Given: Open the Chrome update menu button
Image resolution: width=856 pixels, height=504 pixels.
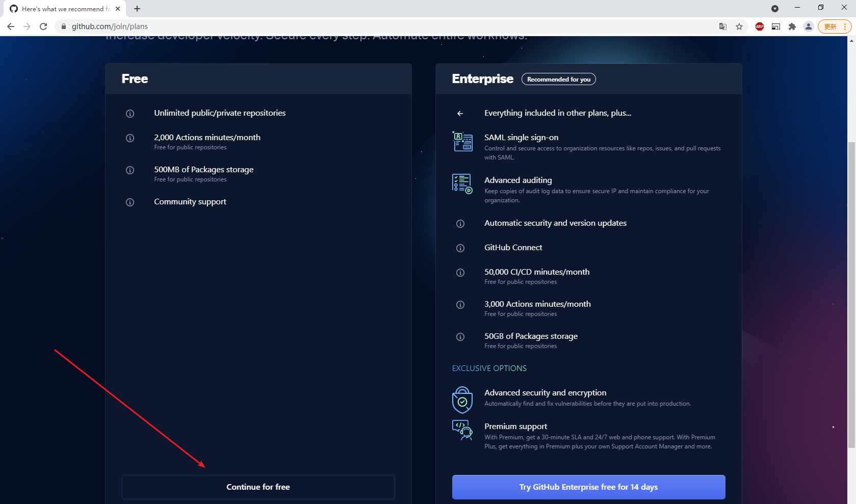Looking at the screenshot, I should [835, 26].
